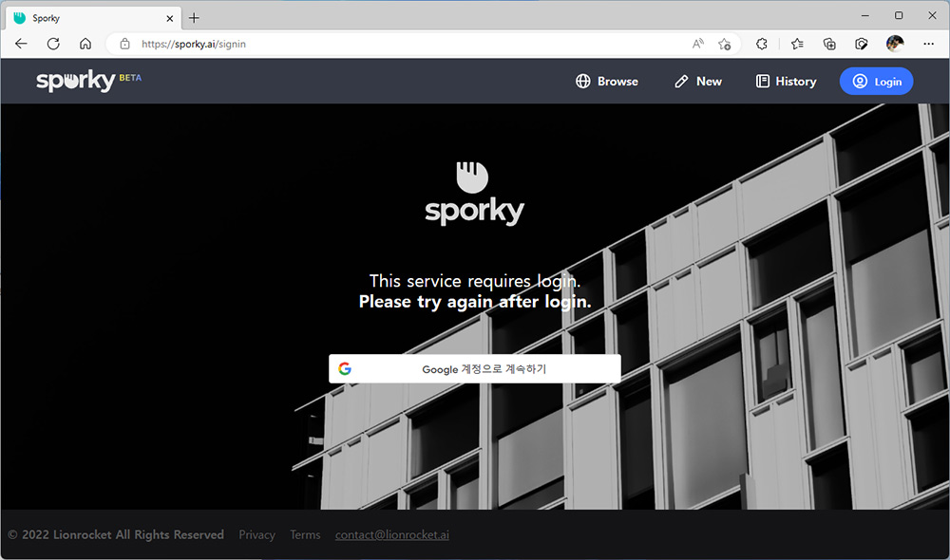950x560 pixels.
Task: Click the blue Login button
Action: [x=876, y=81]
